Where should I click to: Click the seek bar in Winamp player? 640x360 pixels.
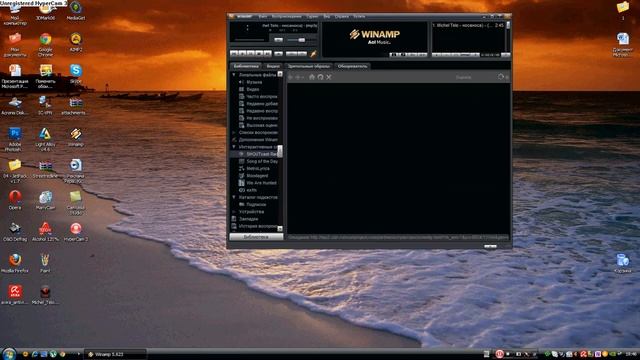(249, 40)
